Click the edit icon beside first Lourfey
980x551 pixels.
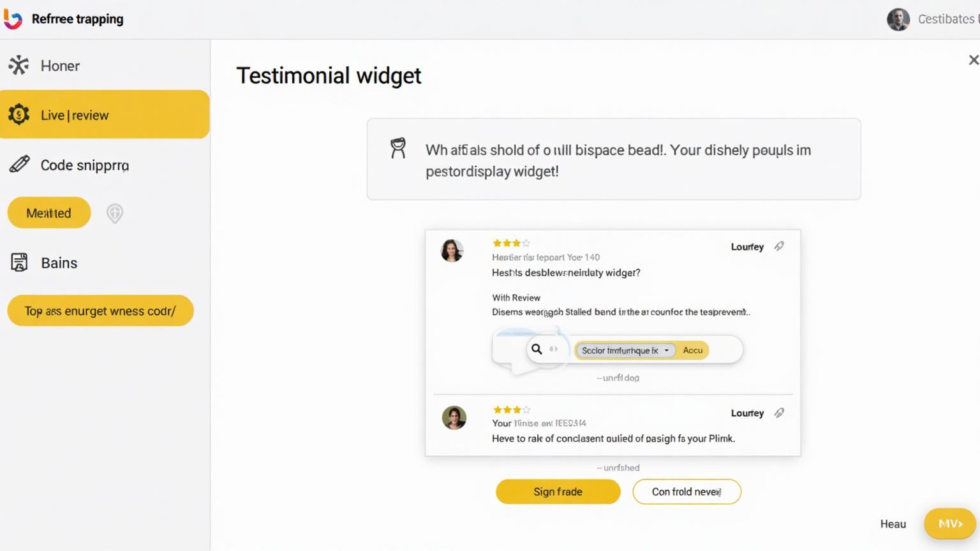(779, 246)
